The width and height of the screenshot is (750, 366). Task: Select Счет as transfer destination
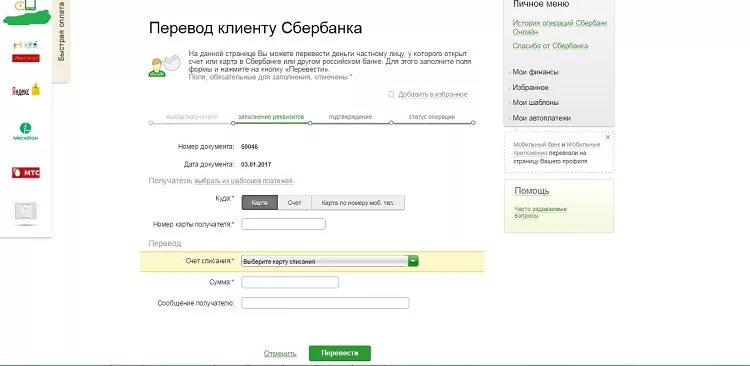(295, 203)
